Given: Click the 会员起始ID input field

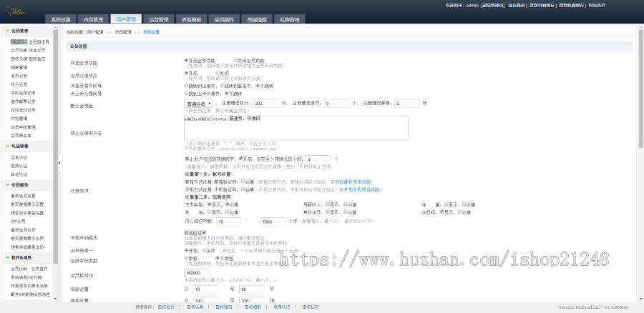Looking at the screenshot, I should point(209,272).
